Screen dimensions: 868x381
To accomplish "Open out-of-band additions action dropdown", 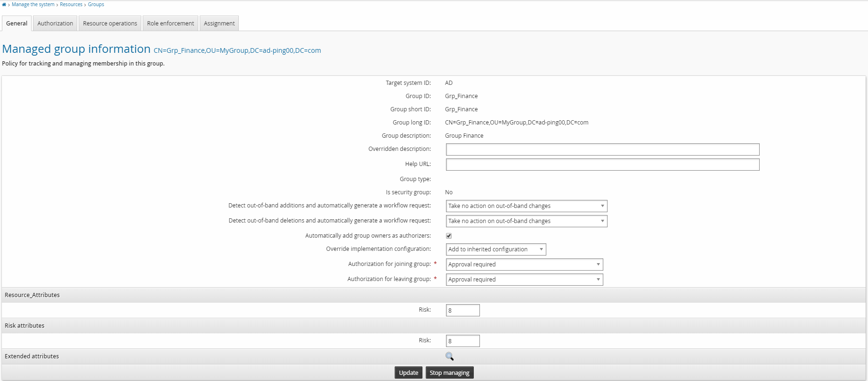I will click(526, 206).
